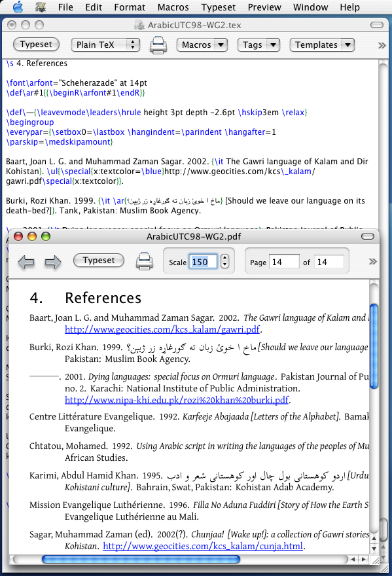Go to next page with right arrow
Screen dimensions: 392x576
[x=52, y=262]
